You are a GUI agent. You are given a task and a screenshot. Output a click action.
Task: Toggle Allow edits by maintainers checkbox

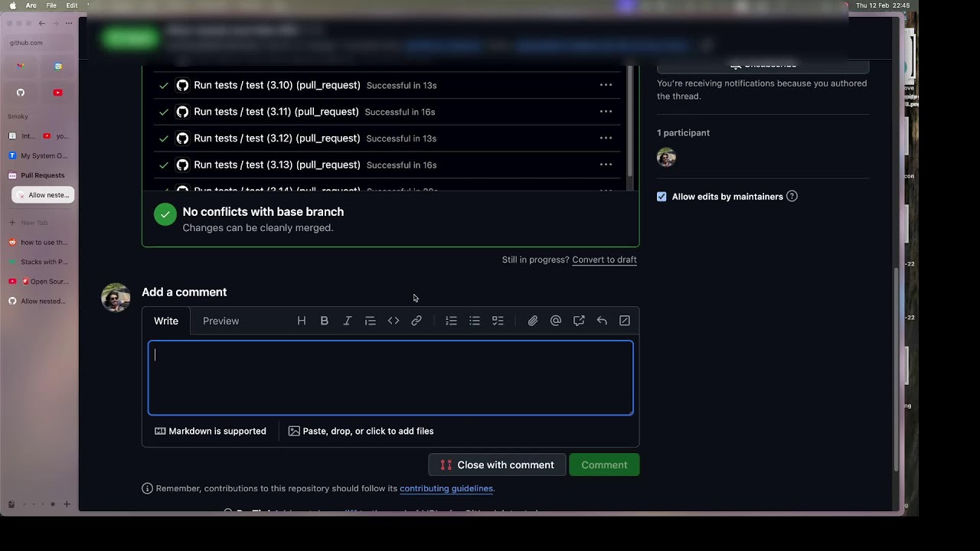(x=661, y=197)
